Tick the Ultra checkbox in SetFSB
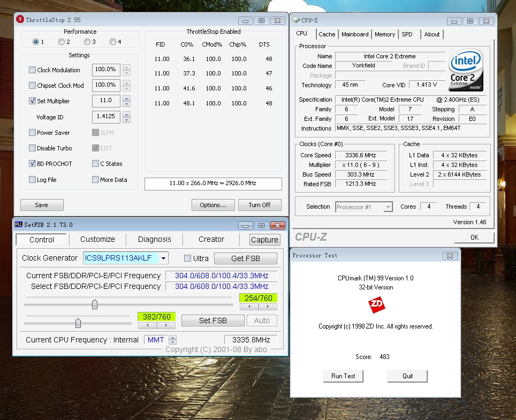Viewport: 516px width, 420px height. click(x=187, y=258)
